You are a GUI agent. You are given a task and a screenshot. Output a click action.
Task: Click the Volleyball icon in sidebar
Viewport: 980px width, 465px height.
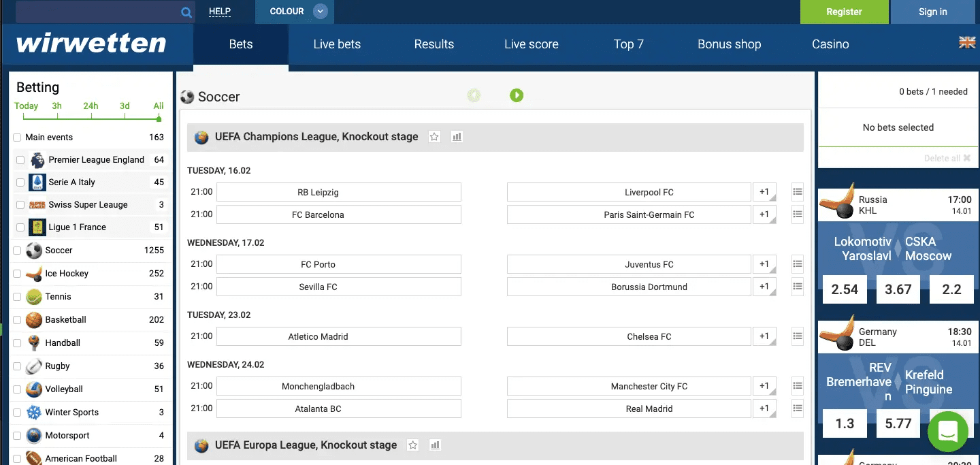pos(34,389)
